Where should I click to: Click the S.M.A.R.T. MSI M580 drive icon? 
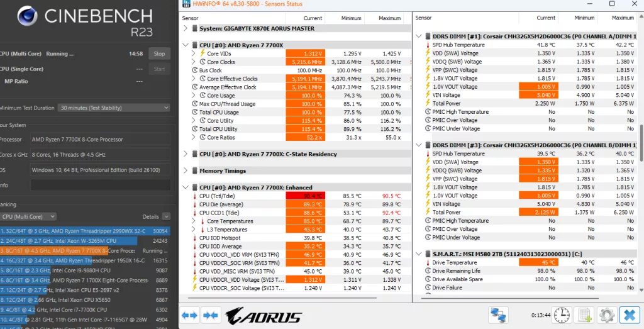tap(428, 254)
